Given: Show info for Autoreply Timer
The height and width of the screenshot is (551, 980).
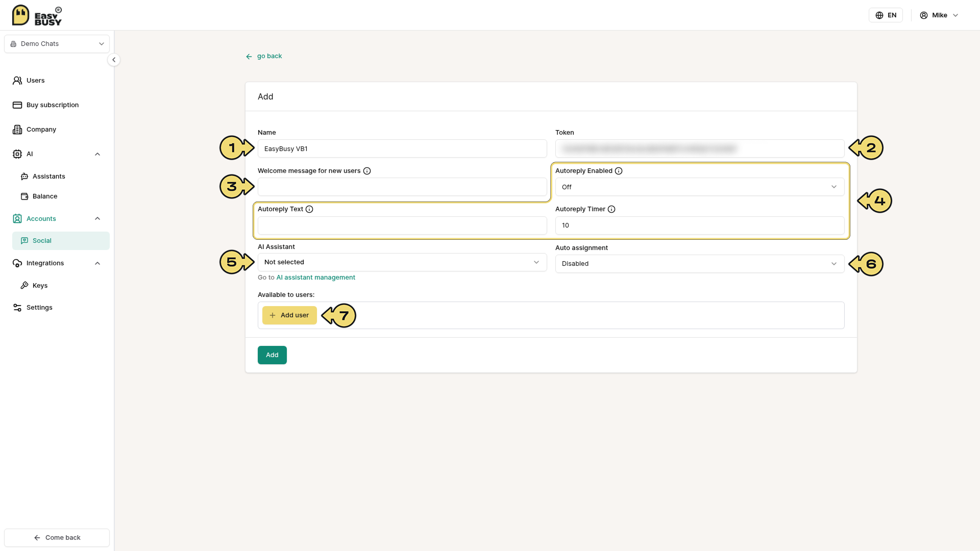Looking at the screenshot, I should [x=611, y=209].
